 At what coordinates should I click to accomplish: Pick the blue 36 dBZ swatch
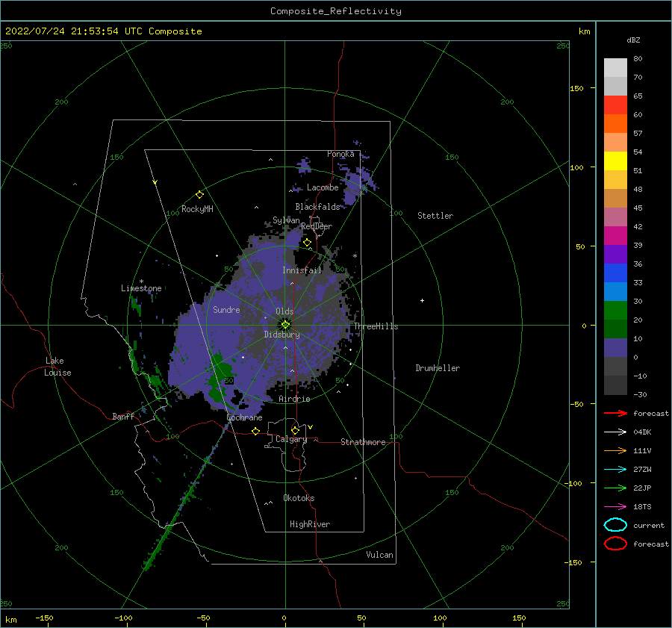click(615, 273)
